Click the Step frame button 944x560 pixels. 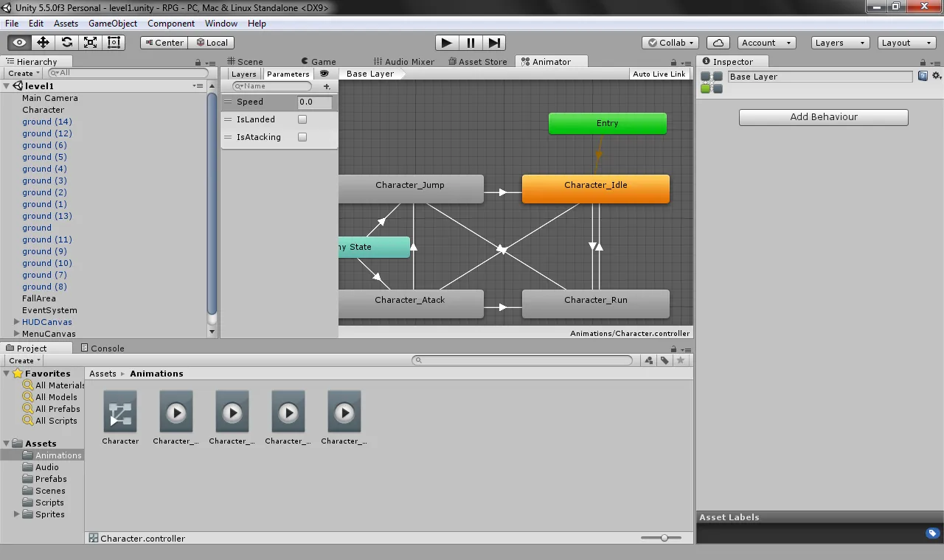click(494, 43)
